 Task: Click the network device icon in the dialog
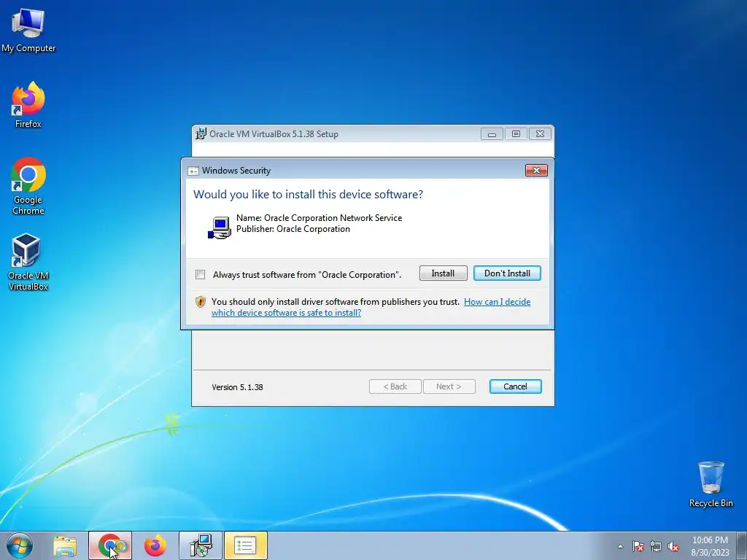[x=219, y=227]
